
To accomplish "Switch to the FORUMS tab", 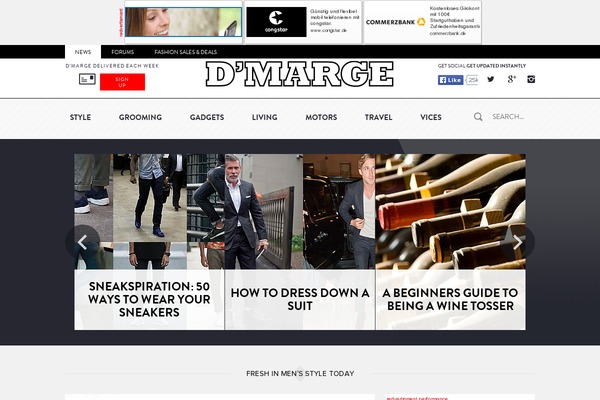I will [x=122, y=52].
